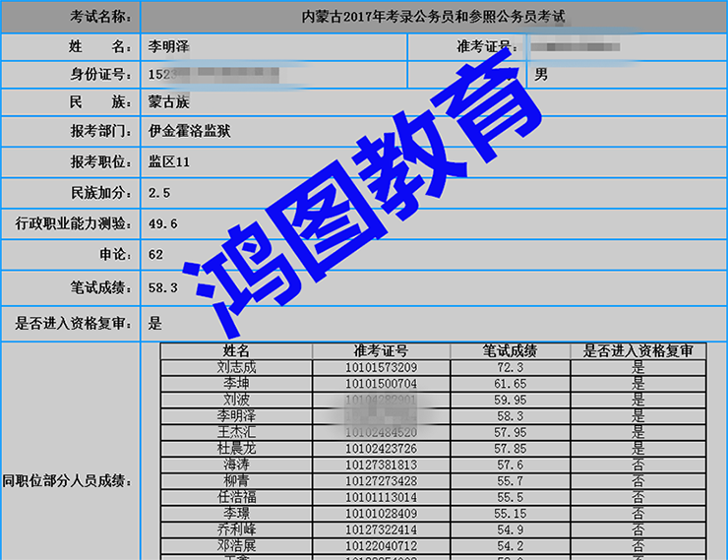
Task: Select the 蒙古族 ethnicity value
Action: (170, 103)
